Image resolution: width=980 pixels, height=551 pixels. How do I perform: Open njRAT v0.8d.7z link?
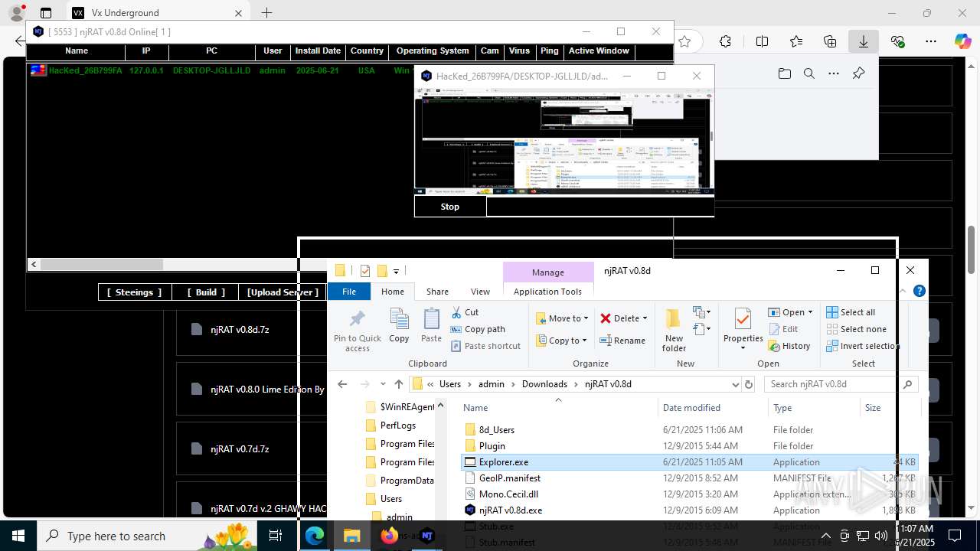pyautogui.click(x=240, y=329)
